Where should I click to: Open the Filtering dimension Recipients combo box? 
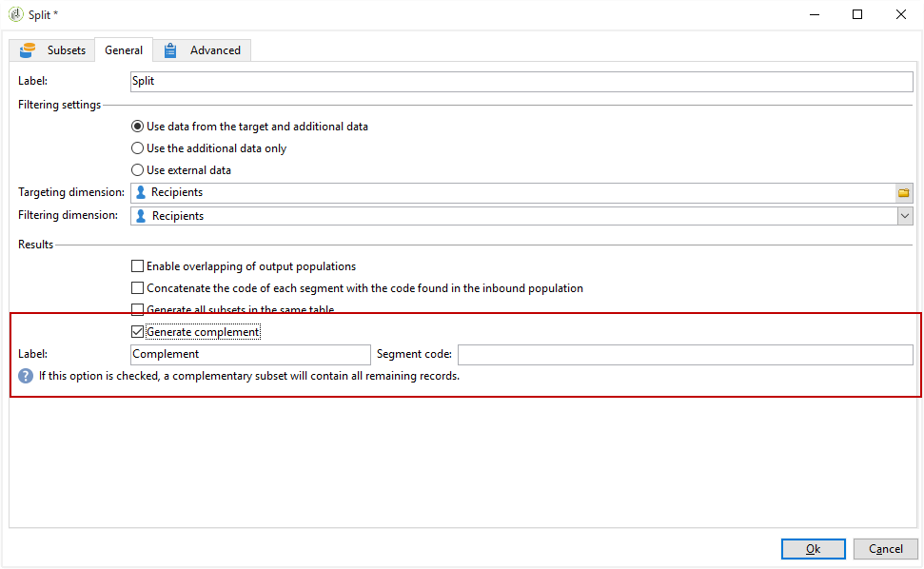521,216
